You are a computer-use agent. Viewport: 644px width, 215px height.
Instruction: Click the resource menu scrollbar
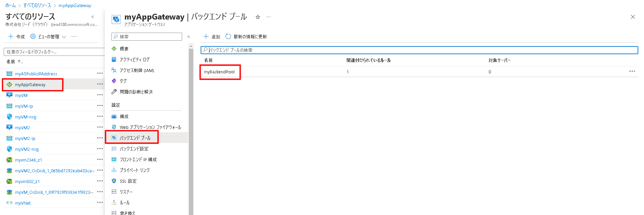click(191, 131)
